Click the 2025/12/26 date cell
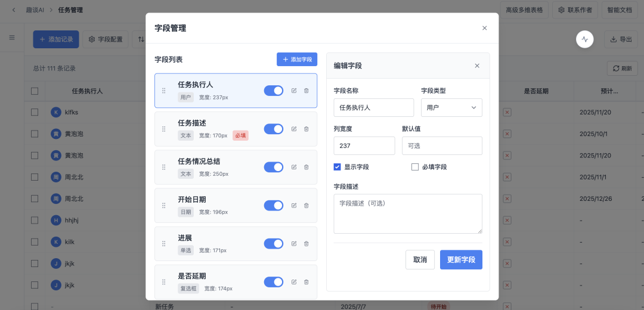644x310 pixels. (596, 199)
